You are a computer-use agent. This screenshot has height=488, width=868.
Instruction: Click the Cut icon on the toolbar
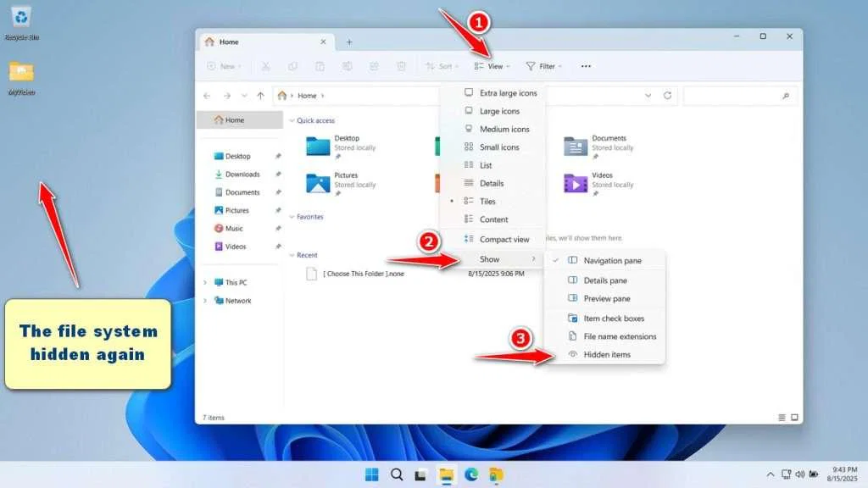(264, 66)
